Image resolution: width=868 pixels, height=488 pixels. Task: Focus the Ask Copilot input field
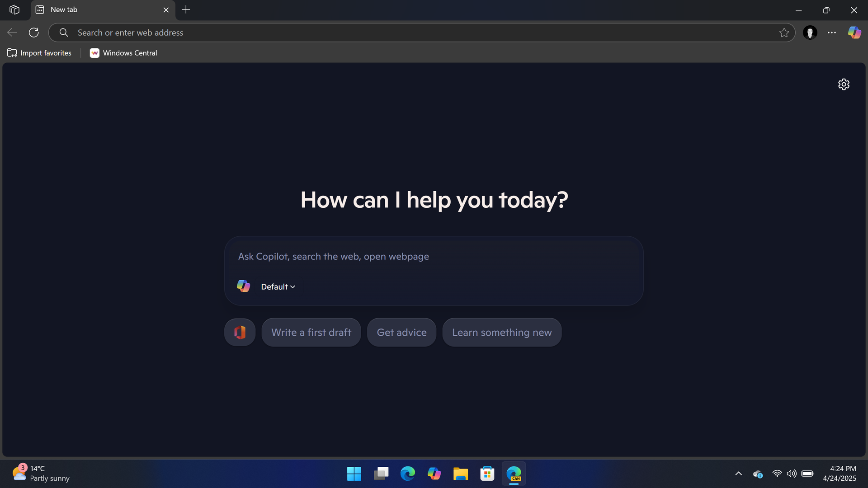tap(433, 256)
